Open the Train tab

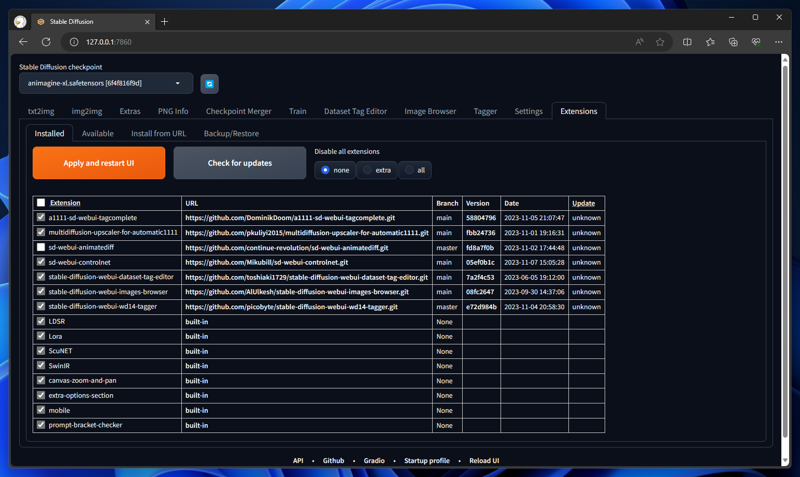[297, 111]
